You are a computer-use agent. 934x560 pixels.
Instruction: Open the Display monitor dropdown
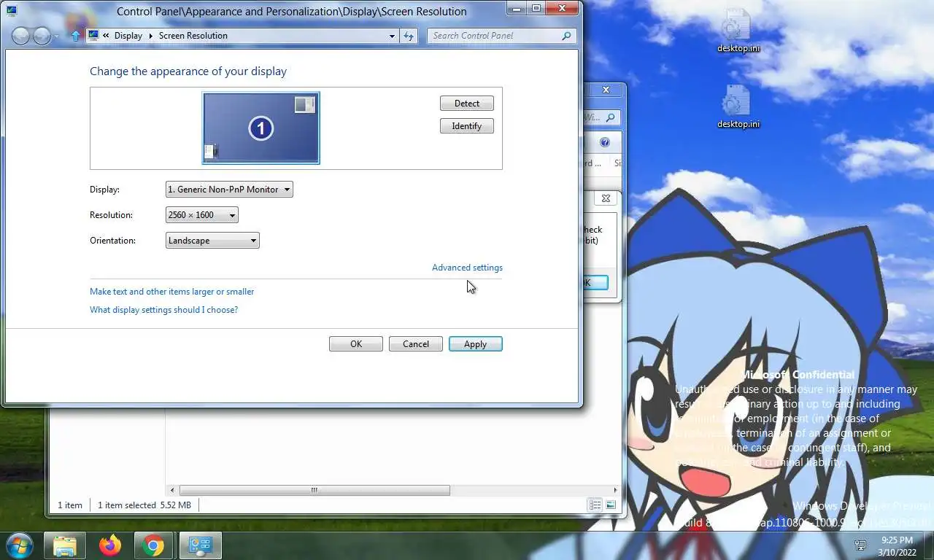coord(229,190)
